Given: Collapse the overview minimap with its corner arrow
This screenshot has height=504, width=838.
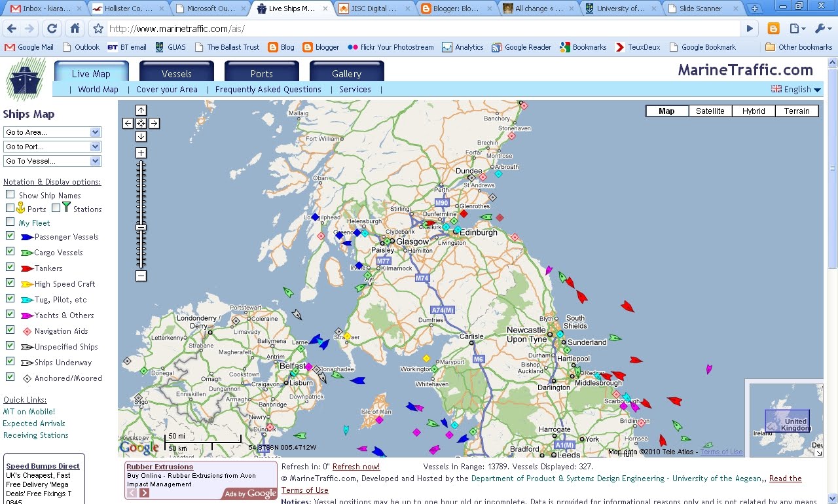Looking at the screenshot, I should pyautogui.click(x=818, y=452).
